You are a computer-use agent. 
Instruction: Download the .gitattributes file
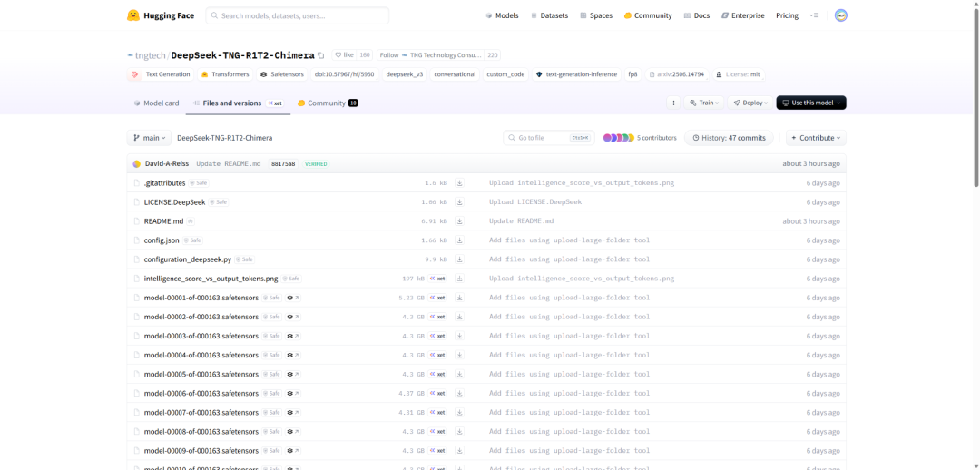click(x=459, y=183)
